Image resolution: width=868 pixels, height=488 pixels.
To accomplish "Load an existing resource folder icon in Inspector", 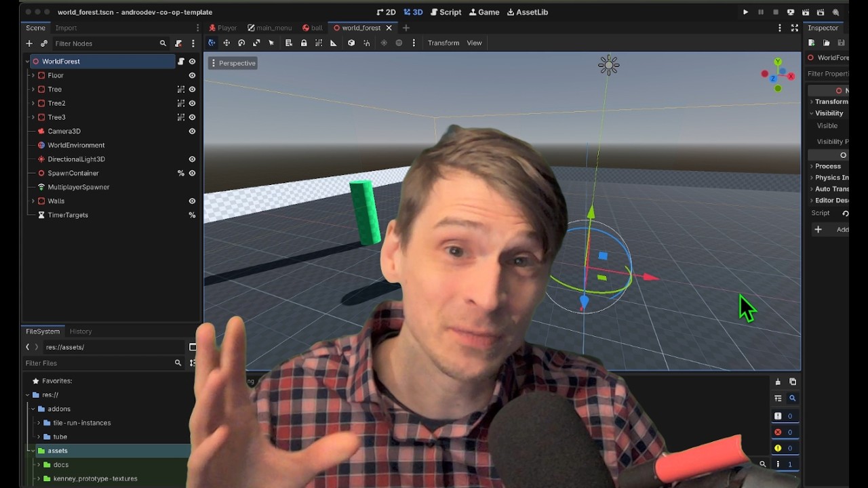I will pyautogui.click(x=827, y=43).
